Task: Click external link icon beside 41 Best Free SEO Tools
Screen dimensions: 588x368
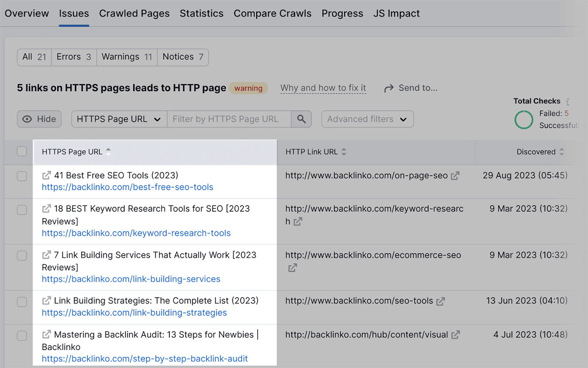Action: point(46,176)
